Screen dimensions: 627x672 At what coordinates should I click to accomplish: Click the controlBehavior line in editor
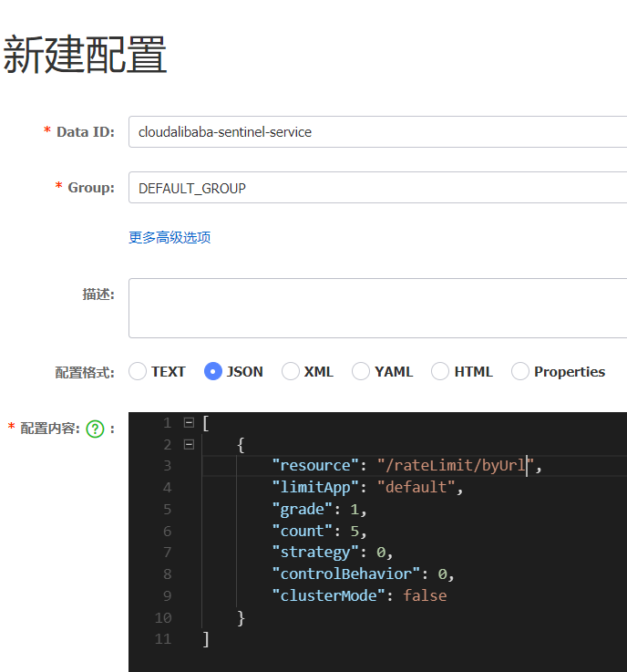pos(364,574)
